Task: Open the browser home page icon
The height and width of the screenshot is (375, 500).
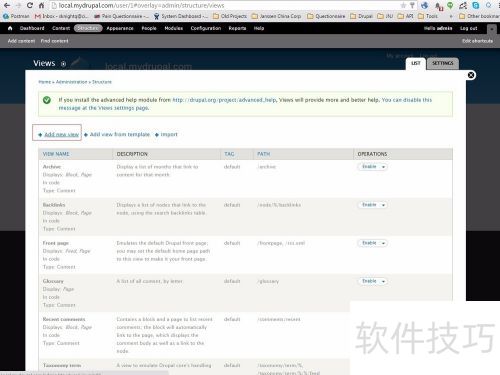Action: click(x=41, y=5)
